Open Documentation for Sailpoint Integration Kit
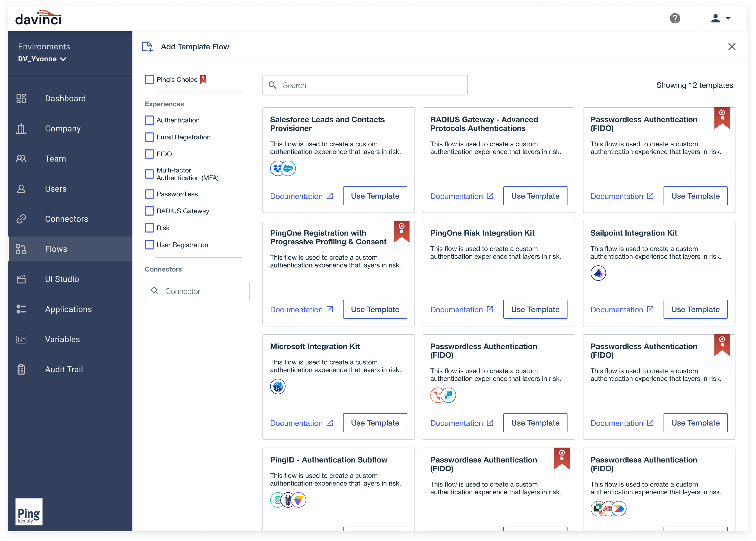The width and height of the screenshot is (756, 541). click(x=622, y=310)
